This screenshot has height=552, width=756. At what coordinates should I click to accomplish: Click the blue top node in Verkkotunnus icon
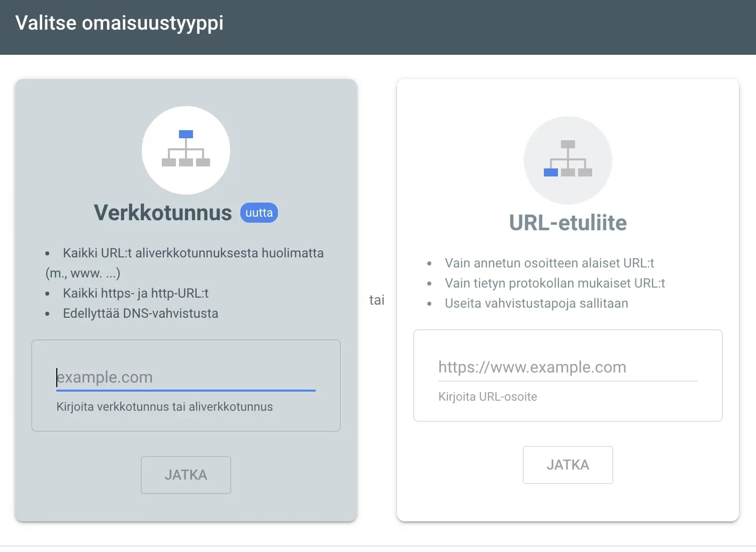pos(186,134)
